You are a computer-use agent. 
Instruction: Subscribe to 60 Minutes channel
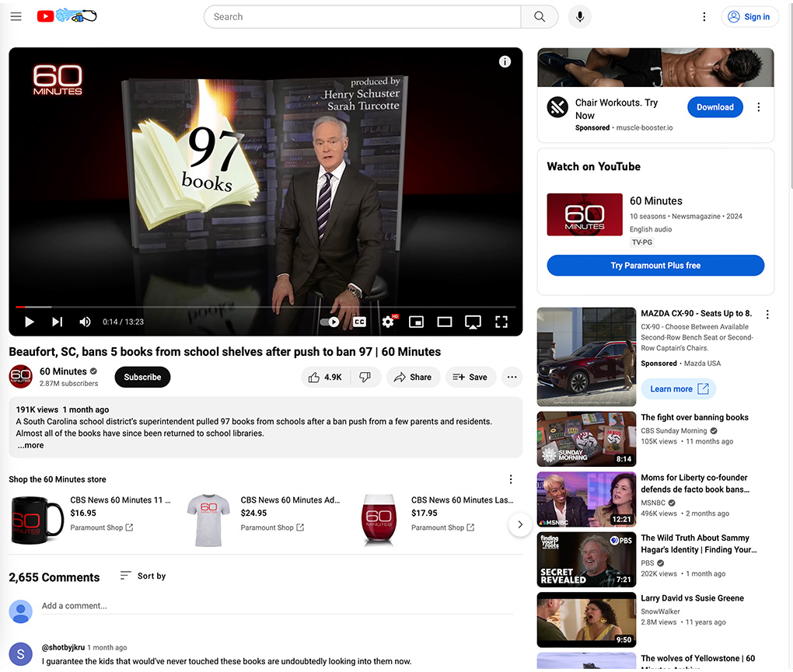coord(142,377)
